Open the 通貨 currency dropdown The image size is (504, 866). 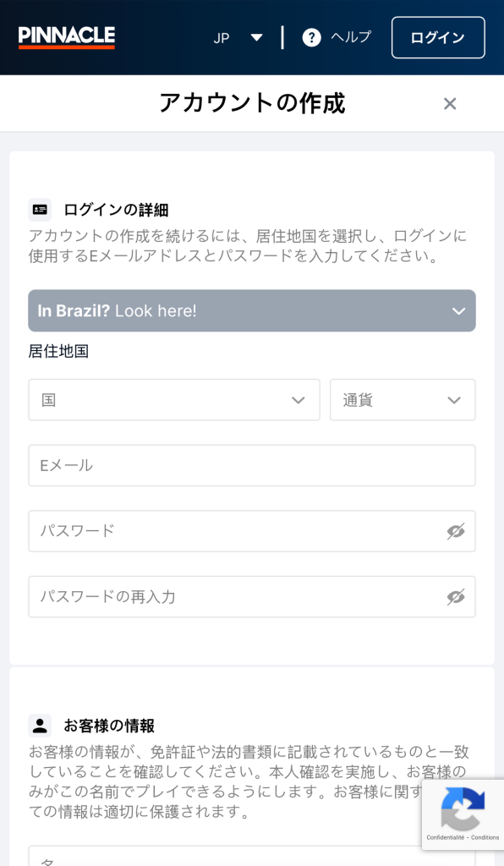click(x=403, y=399)
